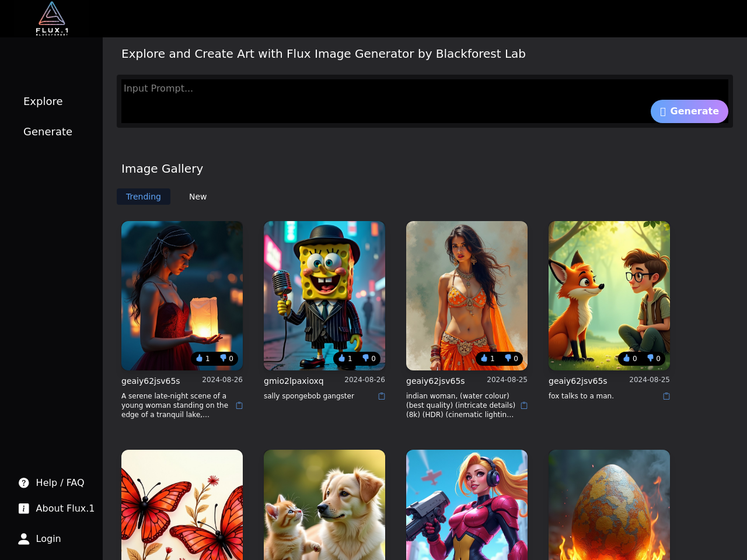Click the Help / FAQ question mark icon
The image size is (747, 560).
coord(24,482)
